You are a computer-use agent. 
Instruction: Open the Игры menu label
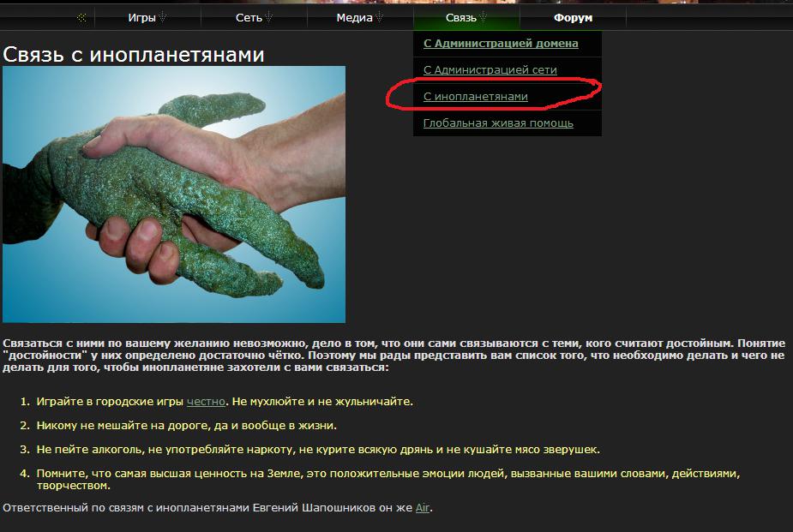pyautogui.click(x=141, y=18)
